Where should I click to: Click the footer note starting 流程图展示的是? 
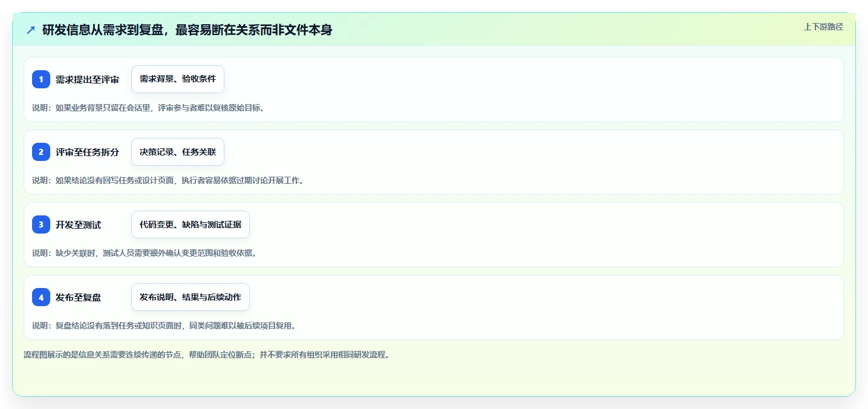tap(207, 355)
